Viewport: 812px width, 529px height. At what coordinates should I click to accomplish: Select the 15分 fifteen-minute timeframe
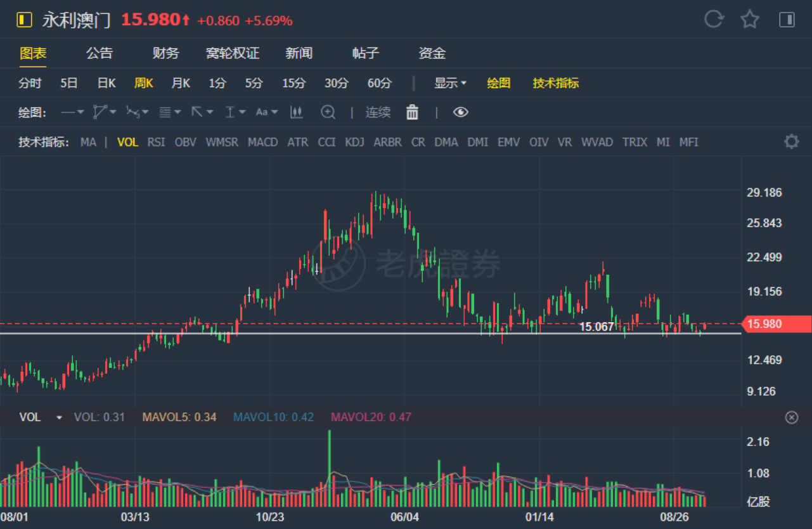[293, 83]
